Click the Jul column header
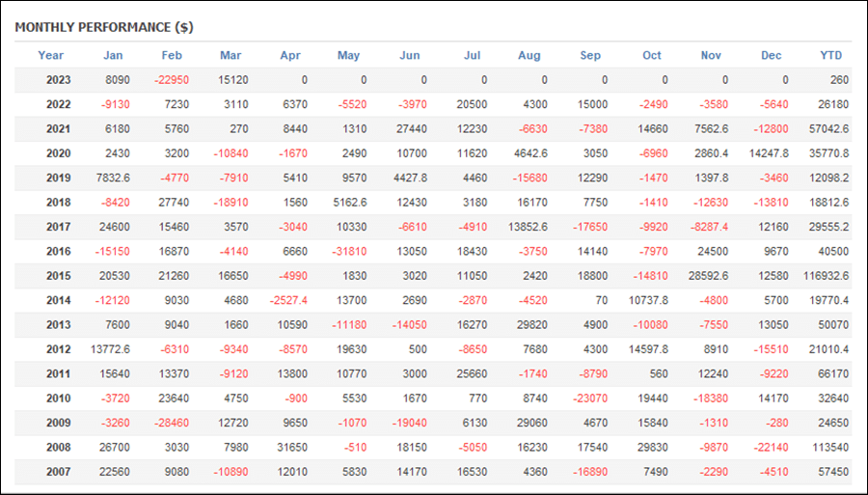 [473, 55]
